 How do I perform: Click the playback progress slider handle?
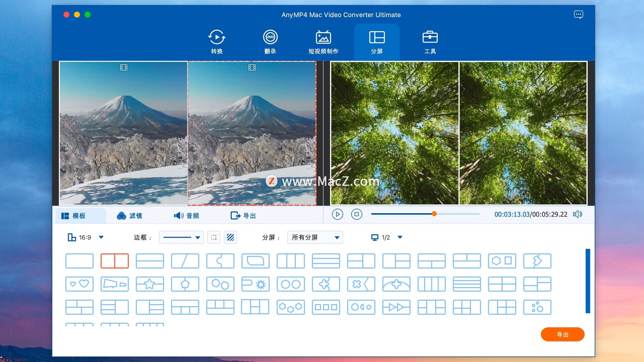click(x=434, y=214)
